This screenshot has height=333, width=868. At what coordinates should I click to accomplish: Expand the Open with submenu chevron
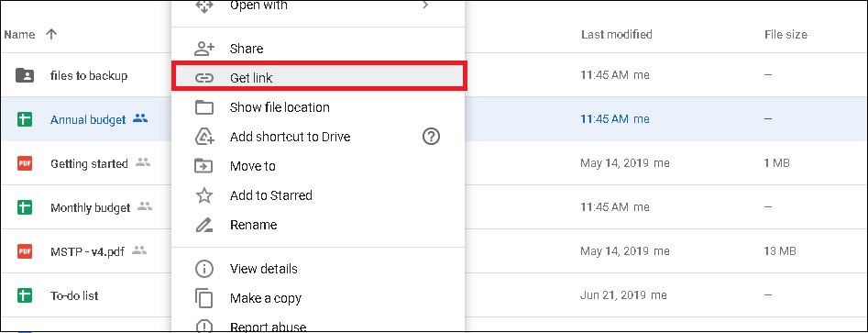pyautogui.click(x=425, y=5)
